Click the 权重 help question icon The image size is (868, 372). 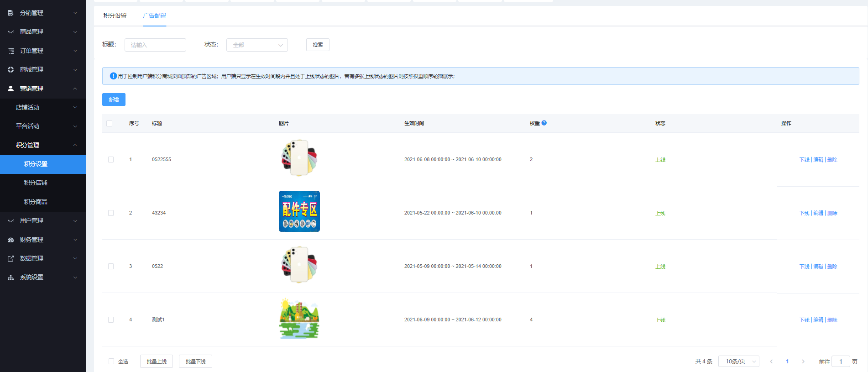click(544, 123)
